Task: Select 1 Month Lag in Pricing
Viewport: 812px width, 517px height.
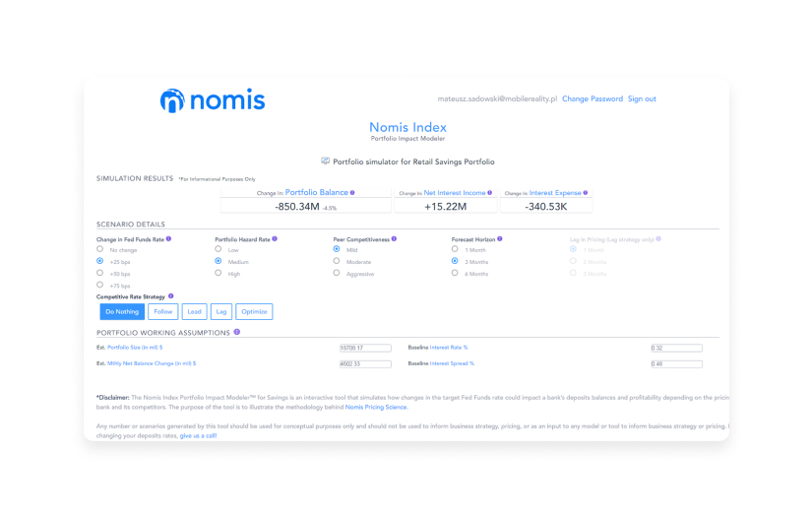Action: [x=573, y=249]
